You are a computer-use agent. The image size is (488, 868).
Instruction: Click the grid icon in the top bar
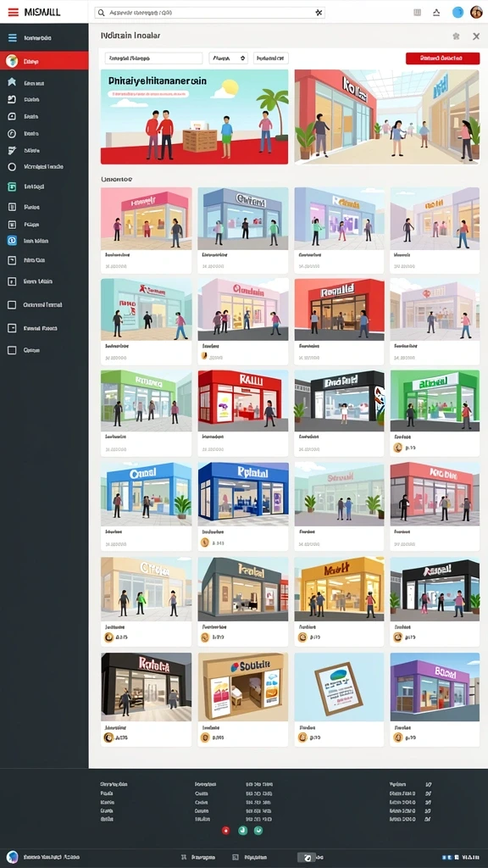[x=417, y=12]
